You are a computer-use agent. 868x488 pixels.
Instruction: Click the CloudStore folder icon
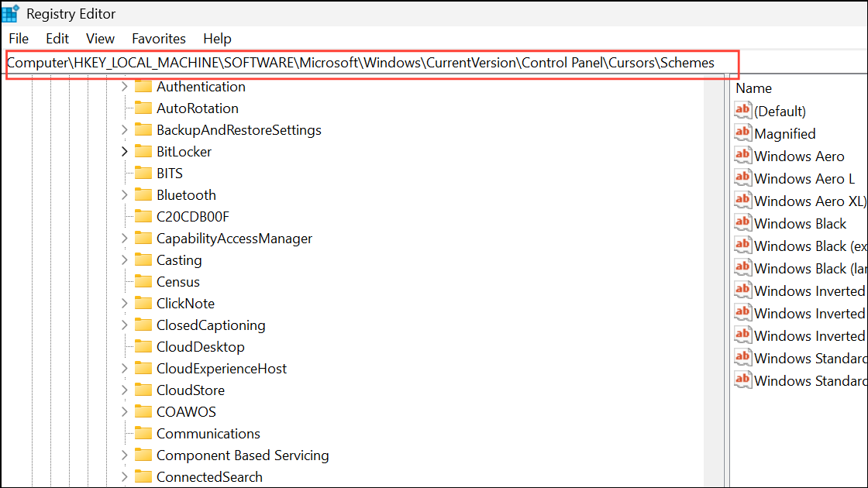click(143, 390)
